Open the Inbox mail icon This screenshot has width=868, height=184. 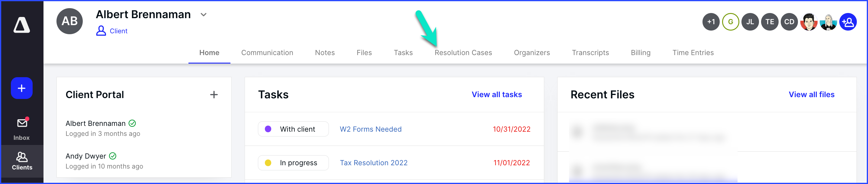pyautogui.click(x=22, y=123)
